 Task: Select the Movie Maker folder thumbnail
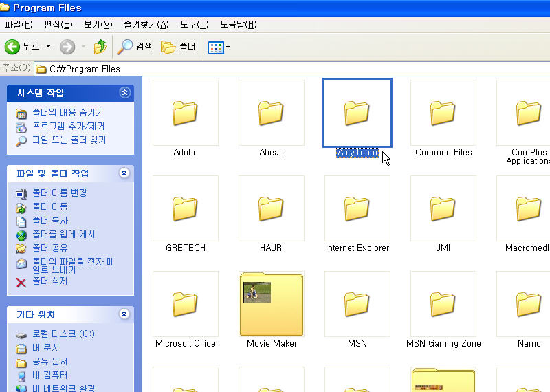[x=272, y=304]
